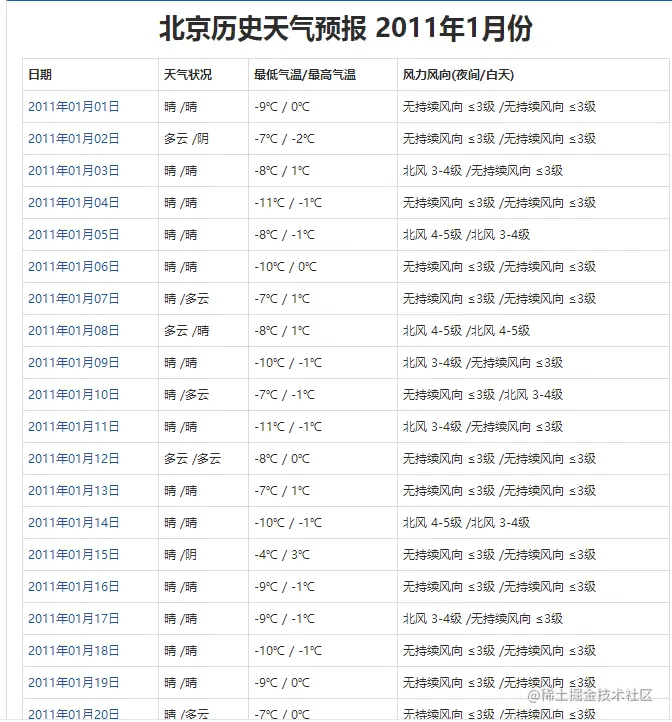Open the 2011年01月10日 date link
The image size is (672, 722).
coord(74,395)
